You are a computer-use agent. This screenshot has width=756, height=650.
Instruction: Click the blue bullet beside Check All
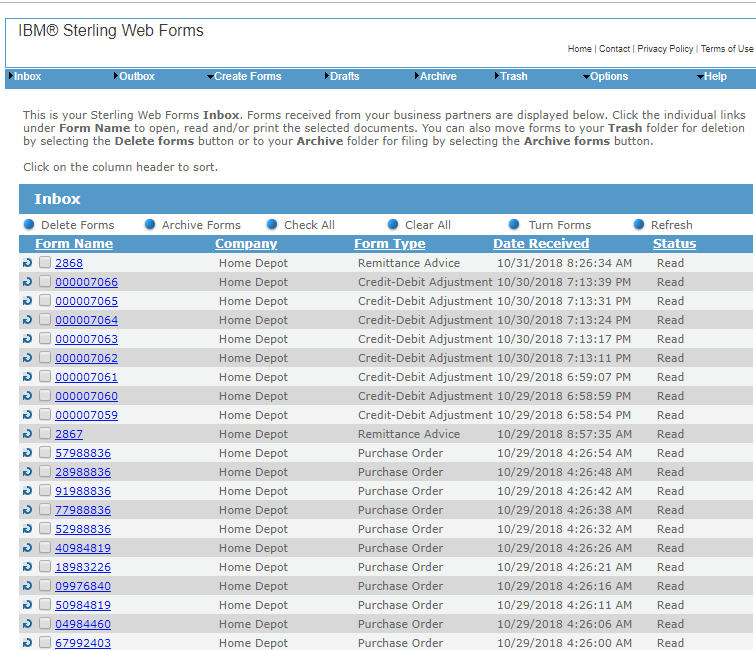272,224
